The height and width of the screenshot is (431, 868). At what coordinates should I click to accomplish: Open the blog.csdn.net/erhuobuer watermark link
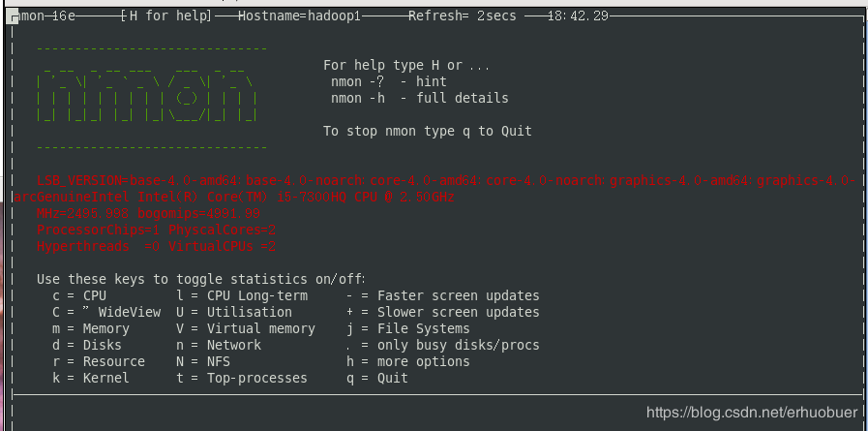coord(752,413)
